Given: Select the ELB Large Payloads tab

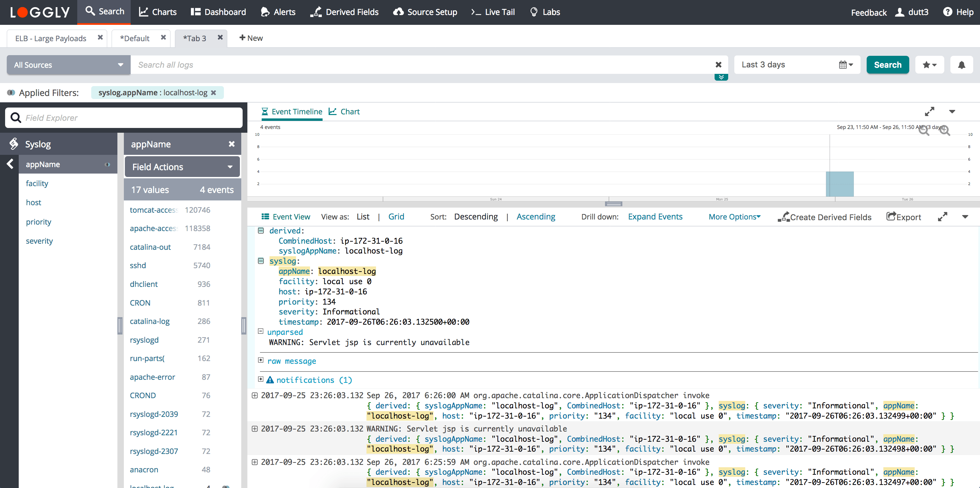Looking at the screenshot, I should click(51, 38).
